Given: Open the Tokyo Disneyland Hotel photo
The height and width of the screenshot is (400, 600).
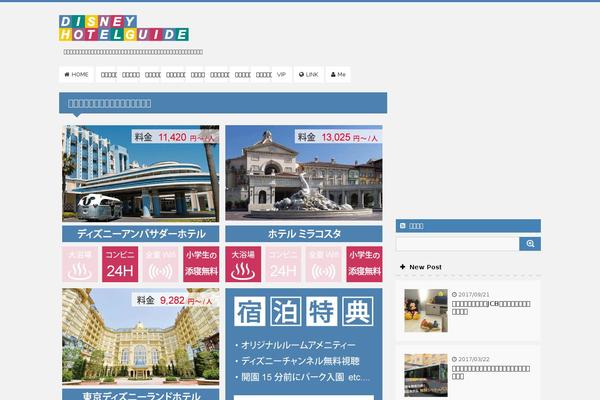Looking at the screenshot, I should pyautogui.click(x=141, y=336).
